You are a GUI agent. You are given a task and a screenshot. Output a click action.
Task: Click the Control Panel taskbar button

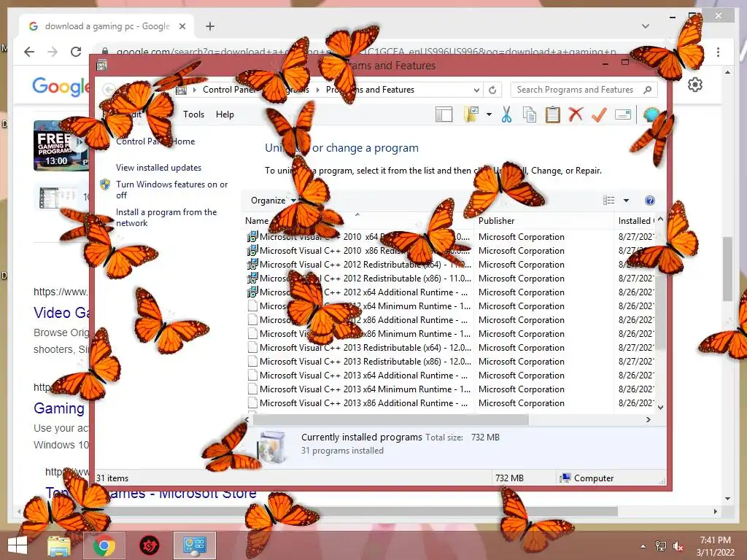194,545
